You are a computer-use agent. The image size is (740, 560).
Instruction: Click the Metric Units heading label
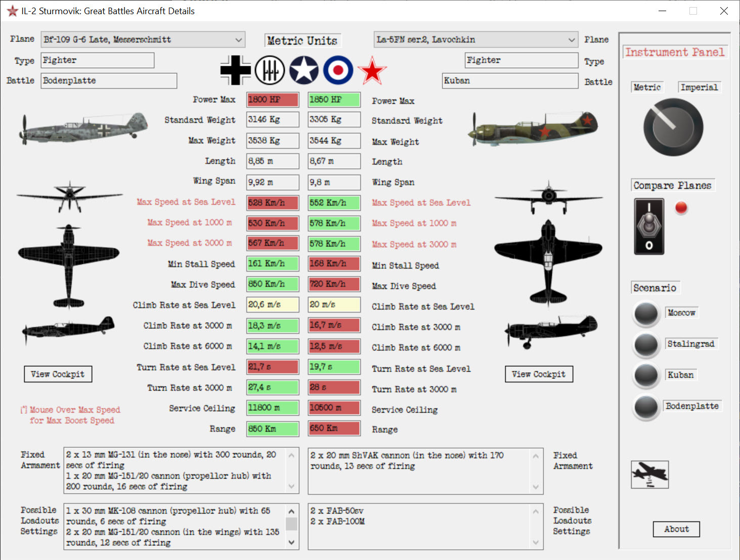(302, 40)
